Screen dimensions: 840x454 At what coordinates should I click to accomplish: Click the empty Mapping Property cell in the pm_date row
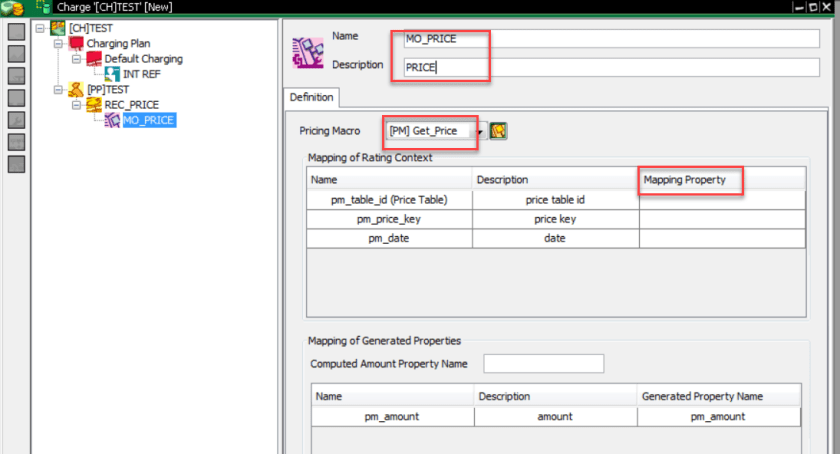click(x=722, y=239)
